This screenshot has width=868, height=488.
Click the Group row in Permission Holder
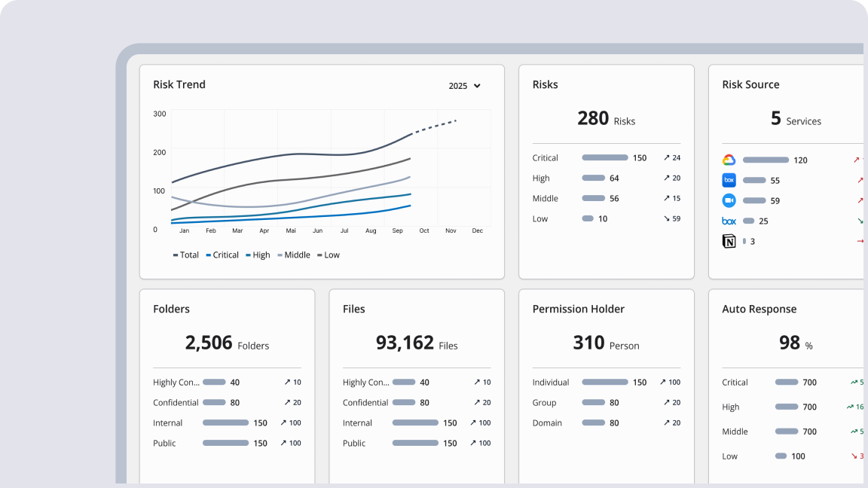(x=606, y=403)
